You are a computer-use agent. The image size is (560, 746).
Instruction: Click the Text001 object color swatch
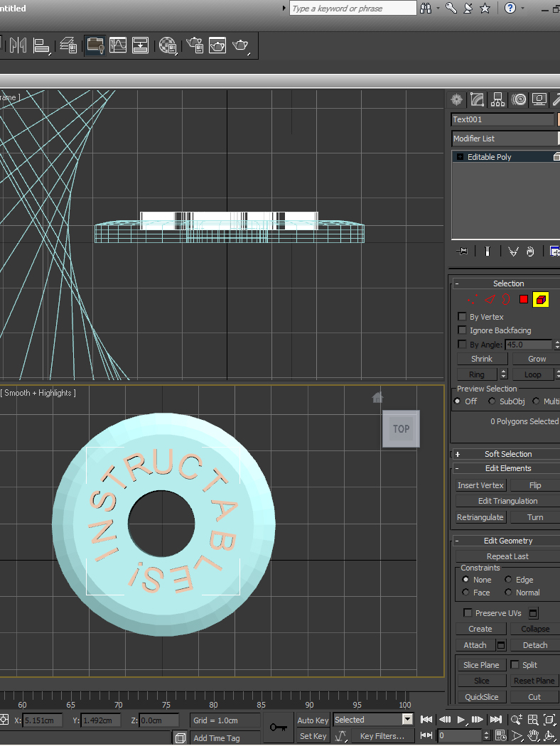tap(559, 119)
